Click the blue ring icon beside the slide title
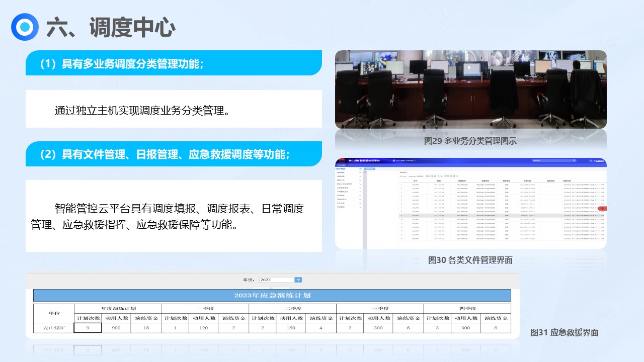644x362 pixels. (x=25, y=27)
